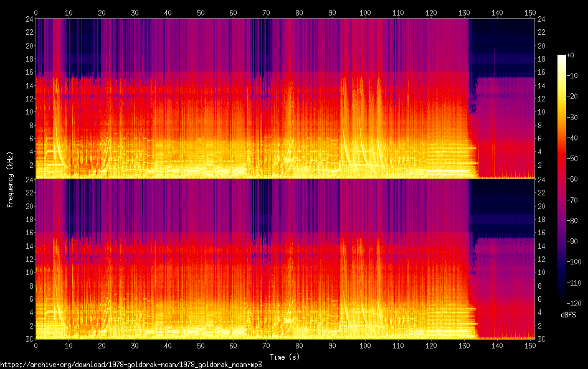Click upper channel right-axis "12" kHz tick

(541, 99)
